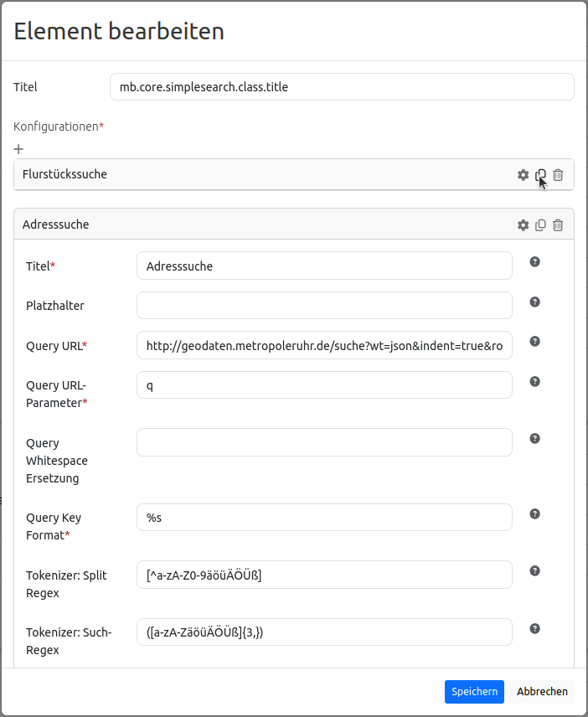Show help for Tokenizer Split Regex
Image resolution: width=588 pixels, height=717 pixels.
(535, 571)
